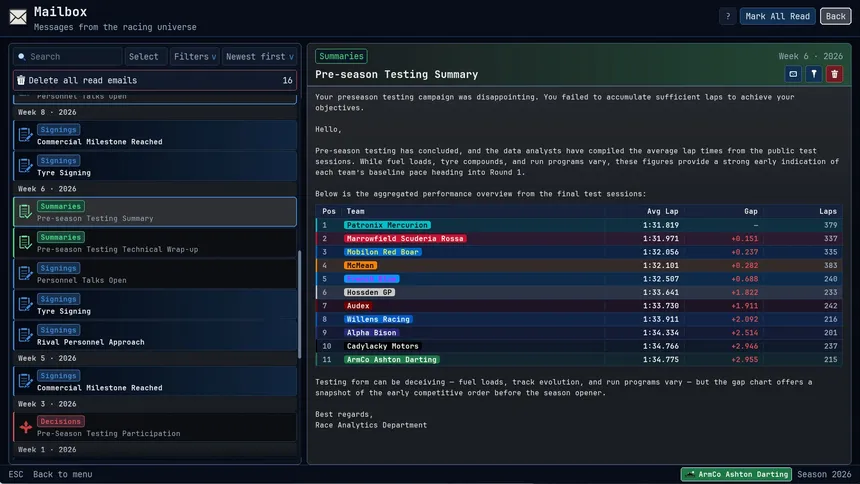
Task: Click the green document icon beside Pre-season Testing Technical Wrap-up
Action: [25, 243]
